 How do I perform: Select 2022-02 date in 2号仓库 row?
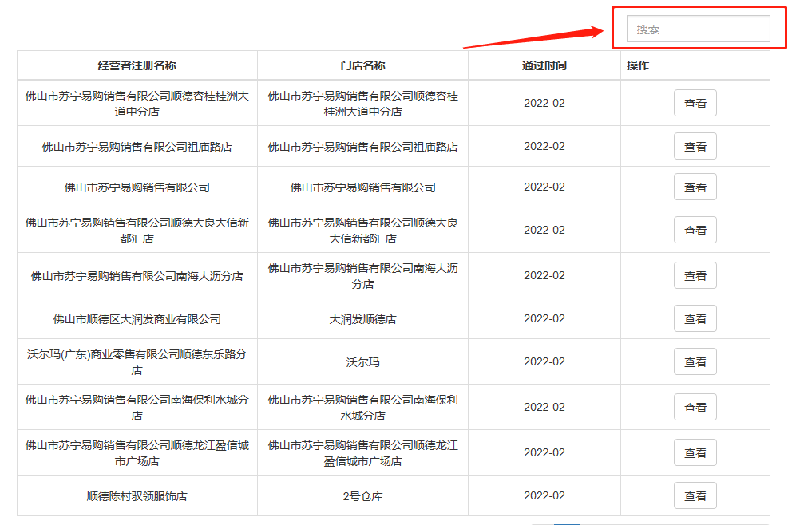click(544, 495)
